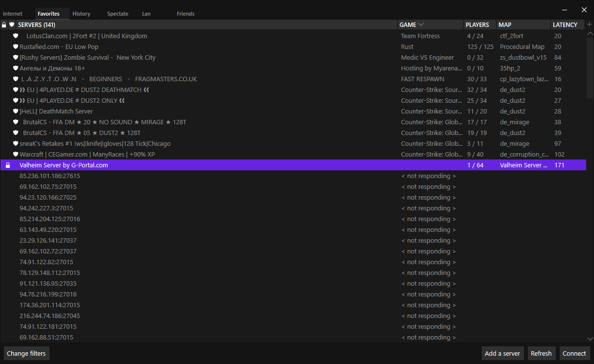This screenshot has width=594, height=364.
Task: Click the lock icon column header
Action: tap(4, 25)
